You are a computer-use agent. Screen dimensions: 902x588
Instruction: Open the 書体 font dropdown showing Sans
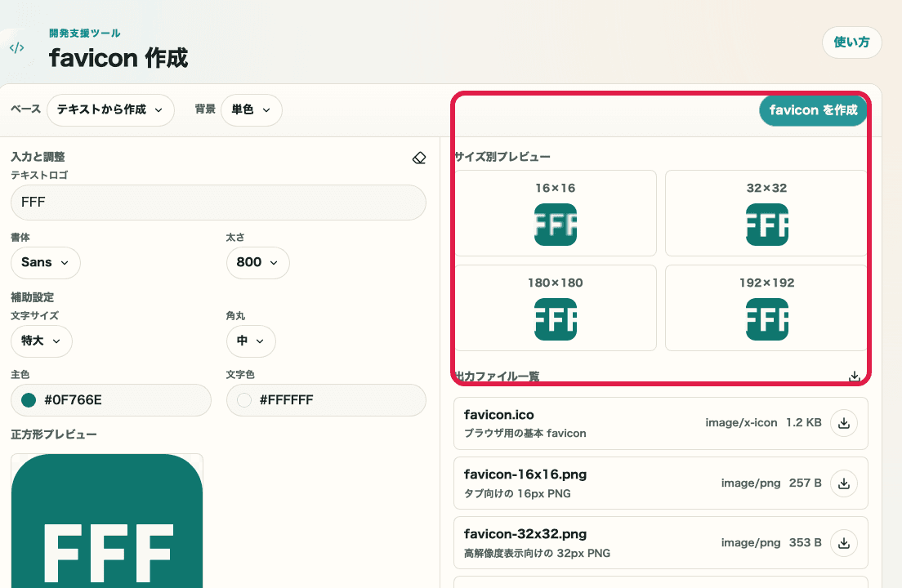(x=45, y=263)
